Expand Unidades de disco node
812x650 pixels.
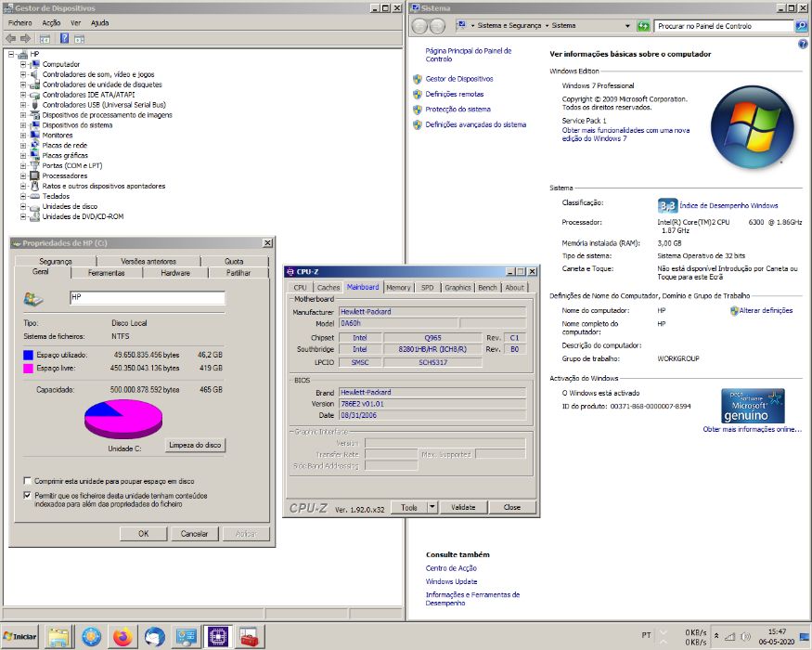[23, 206]
